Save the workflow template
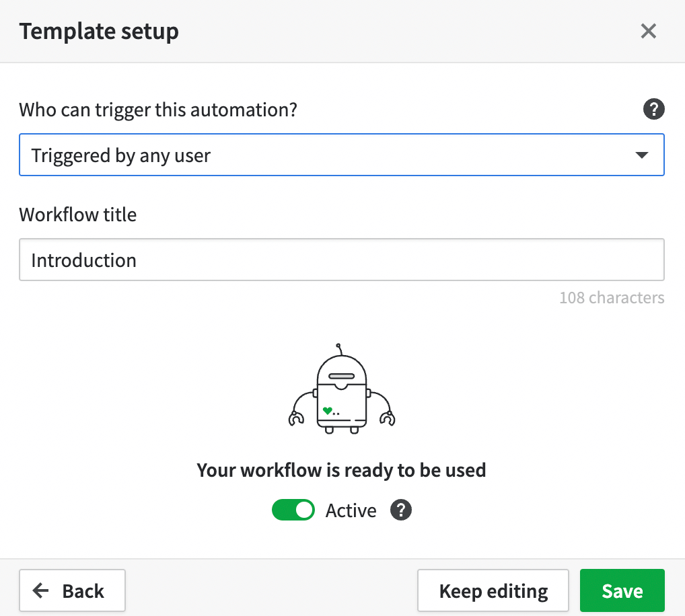Image resolution: width=685 pixels, height=616 pixels. point(622,590)
